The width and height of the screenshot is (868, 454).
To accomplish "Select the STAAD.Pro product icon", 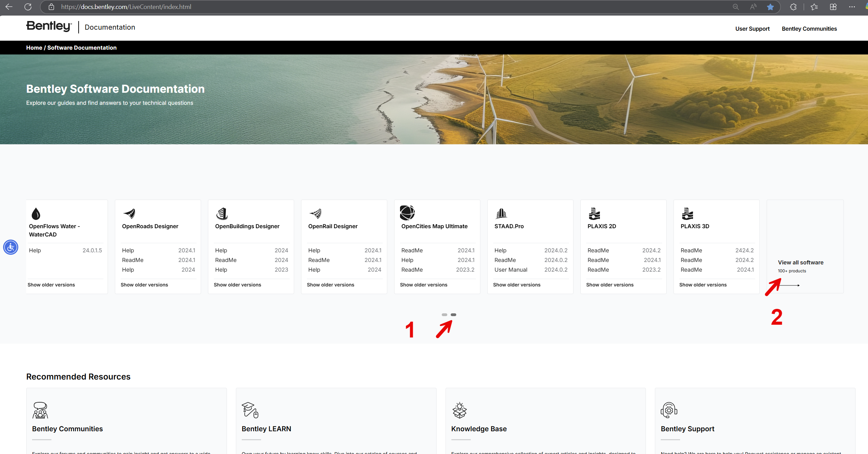I will 502,213.
